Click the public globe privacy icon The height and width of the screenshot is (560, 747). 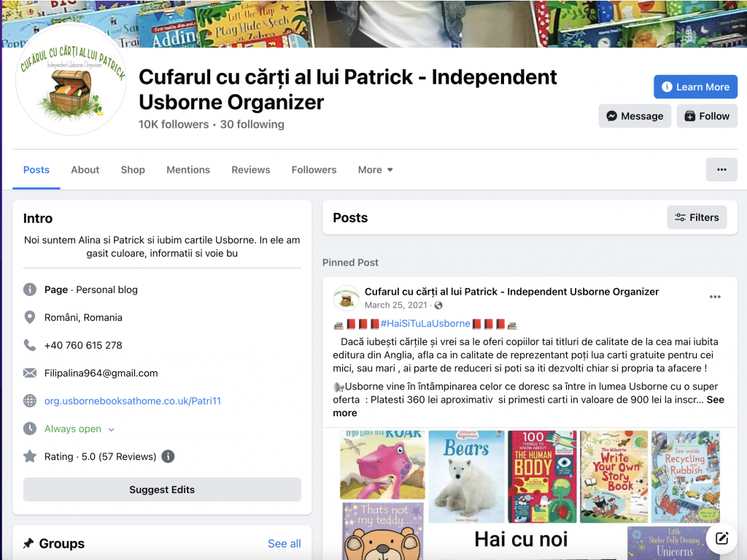pos(438,306)
